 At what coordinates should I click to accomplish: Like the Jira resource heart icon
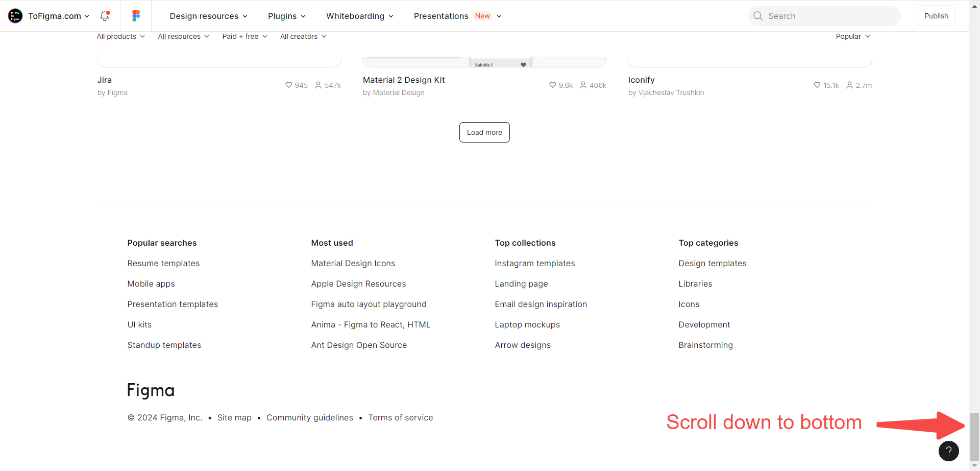click(288, 85)
